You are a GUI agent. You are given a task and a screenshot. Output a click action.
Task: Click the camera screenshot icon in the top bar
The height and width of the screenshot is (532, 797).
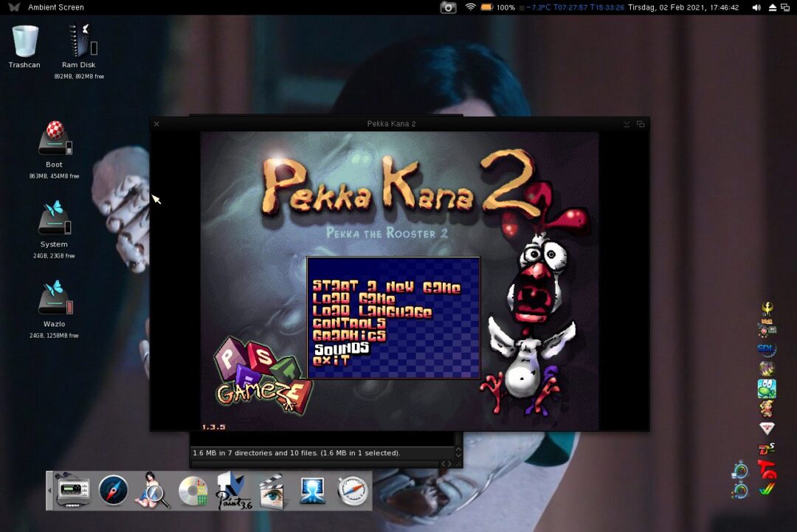[448, 7]
